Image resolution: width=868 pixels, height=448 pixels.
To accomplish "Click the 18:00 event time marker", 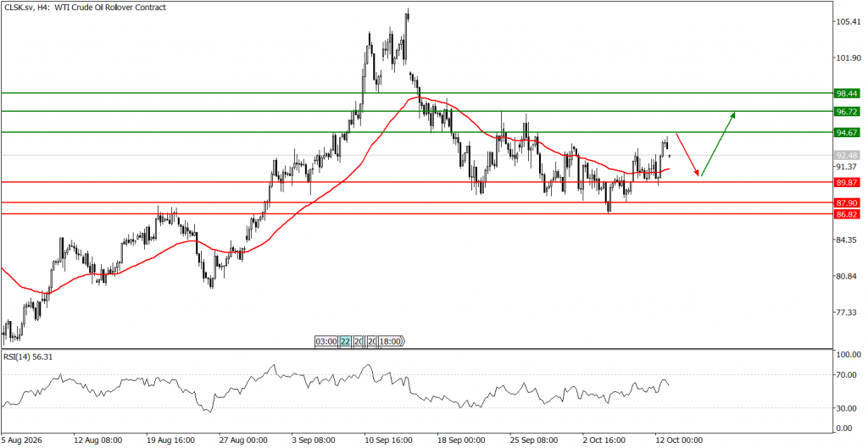I will pyautogui.click(x=392, y=341).
